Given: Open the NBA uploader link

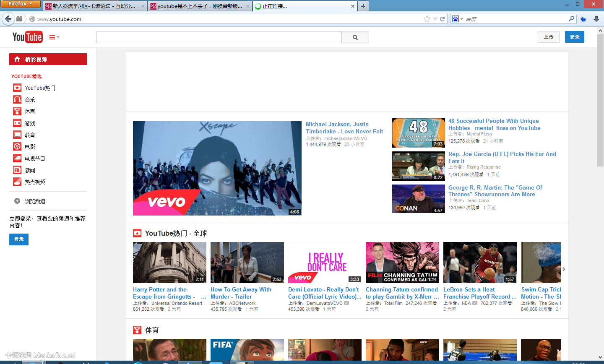Looking at the screenshot, I should click(x=466, y=303).
